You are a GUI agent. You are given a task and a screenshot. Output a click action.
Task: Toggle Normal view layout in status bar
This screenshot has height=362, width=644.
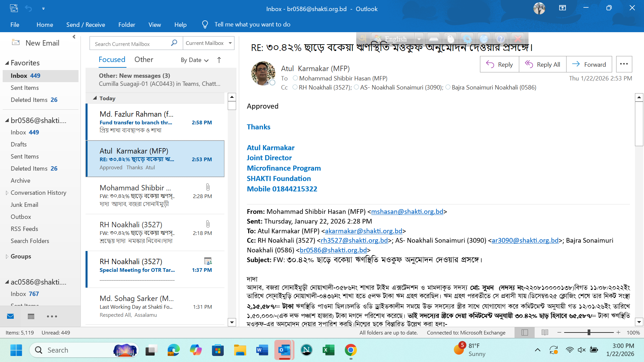tap(525, 333)
